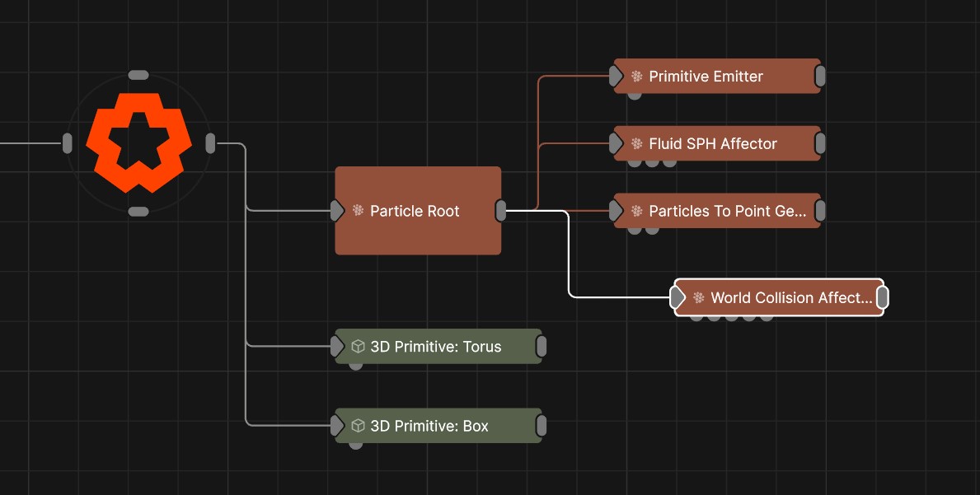This screenshot has height=495, width=980.
Task: Select the 3D Primitive: Torus node label
Action: (x=436, y=347)
